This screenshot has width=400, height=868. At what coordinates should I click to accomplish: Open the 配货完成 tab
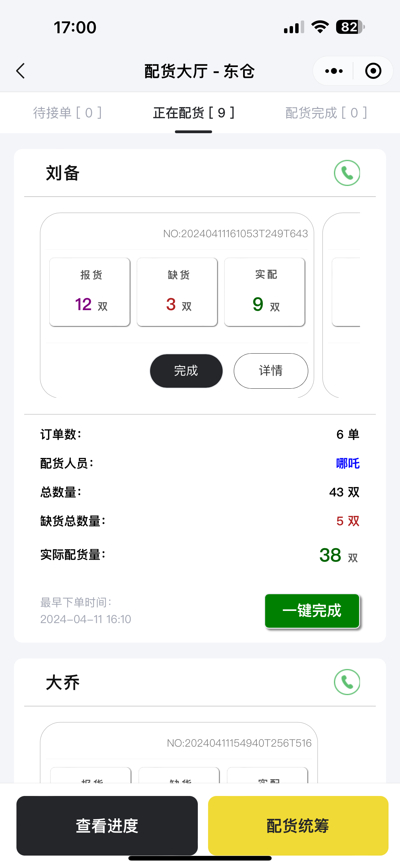pyautogui.click(x=326, y=113)
